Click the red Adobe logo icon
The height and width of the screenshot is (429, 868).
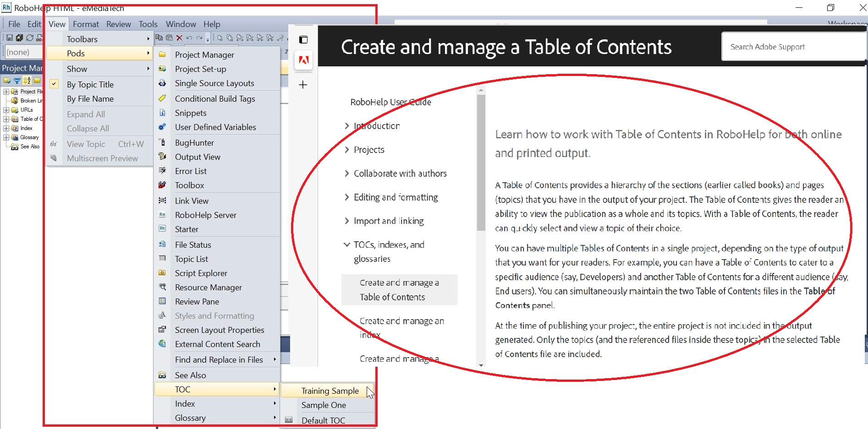tap(303, 60)
